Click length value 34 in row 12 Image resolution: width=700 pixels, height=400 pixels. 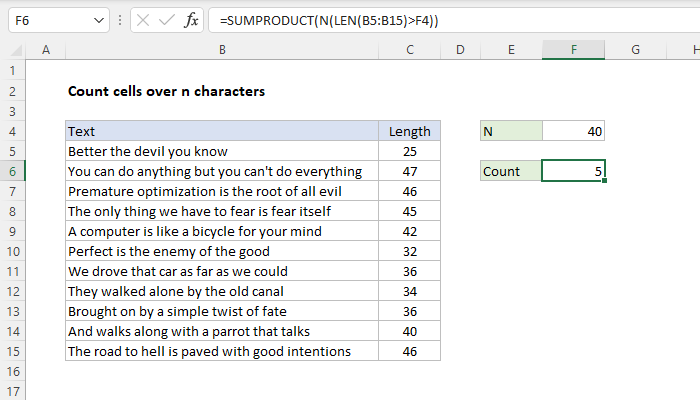click(x=409, y=292)
